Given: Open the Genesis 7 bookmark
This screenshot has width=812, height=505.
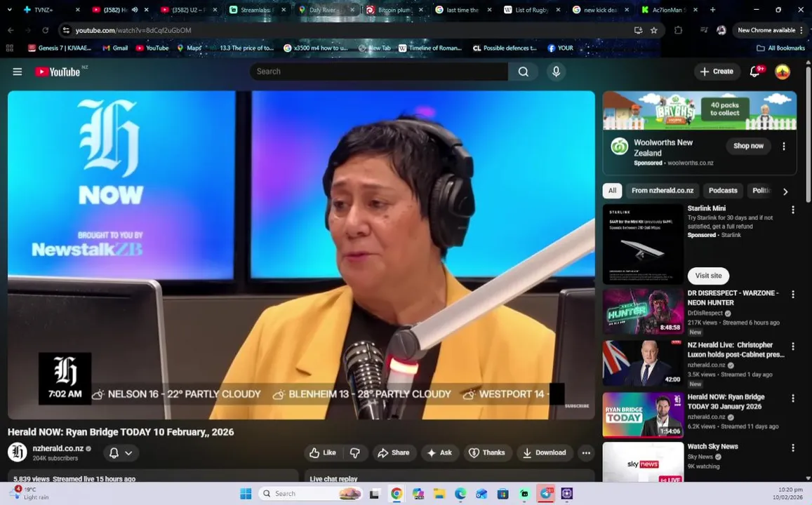Looking at the screenshot, I should click(x=60, y=48).
